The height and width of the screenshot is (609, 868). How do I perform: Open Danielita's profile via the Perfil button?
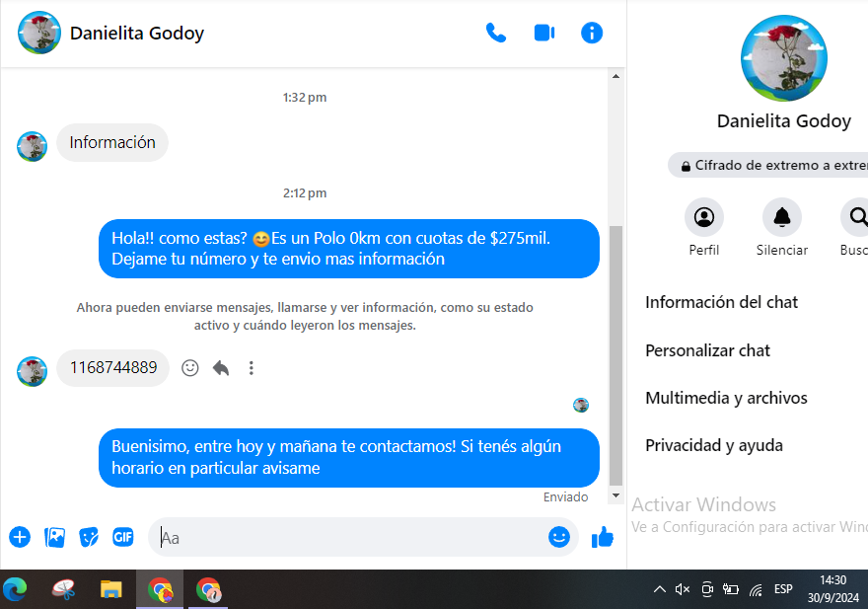[704, 217]
